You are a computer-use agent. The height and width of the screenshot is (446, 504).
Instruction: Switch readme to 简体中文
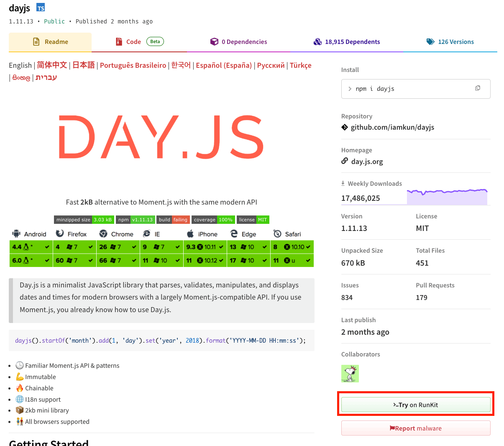pos(52,65)
